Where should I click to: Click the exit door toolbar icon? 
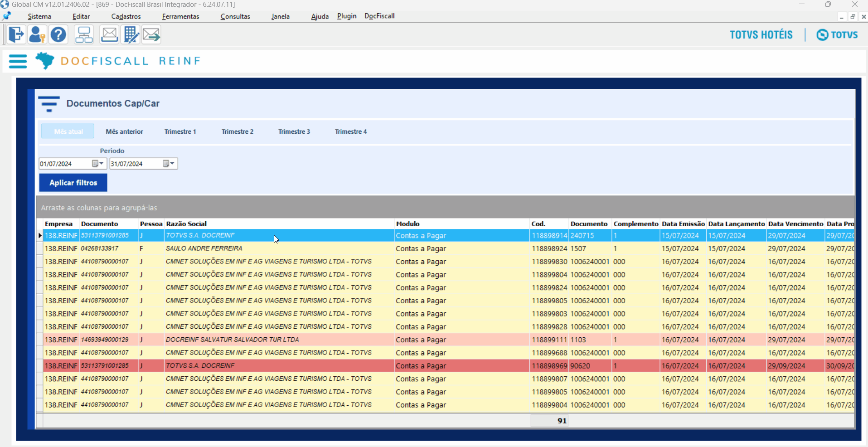point(16,34)
